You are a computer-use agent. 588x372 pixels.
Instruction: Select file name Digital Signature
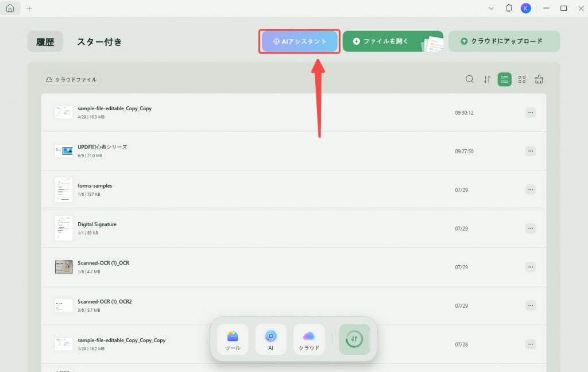point(97,224)
